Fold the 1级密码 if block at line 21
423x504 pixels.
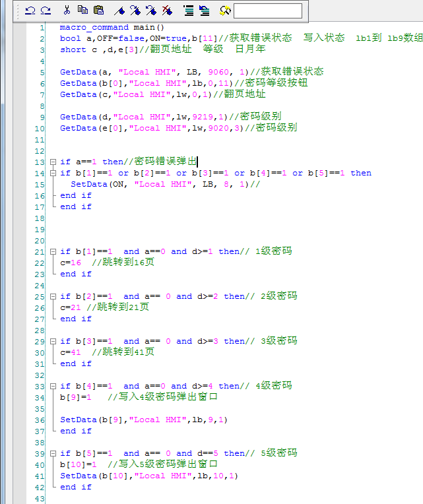click(x=53, y=251)
